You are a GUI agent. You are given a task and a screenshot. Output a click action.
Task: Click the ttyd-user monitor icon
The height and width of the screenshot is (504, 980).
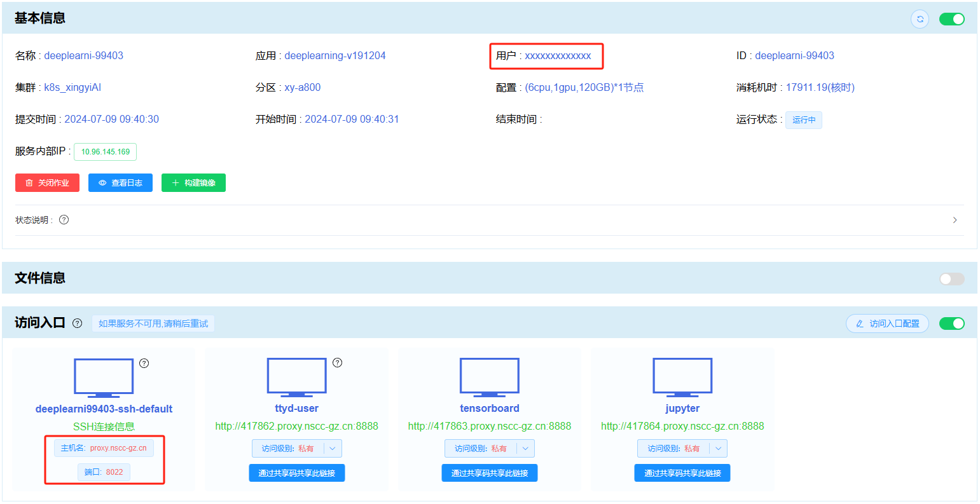click(296, 377)
